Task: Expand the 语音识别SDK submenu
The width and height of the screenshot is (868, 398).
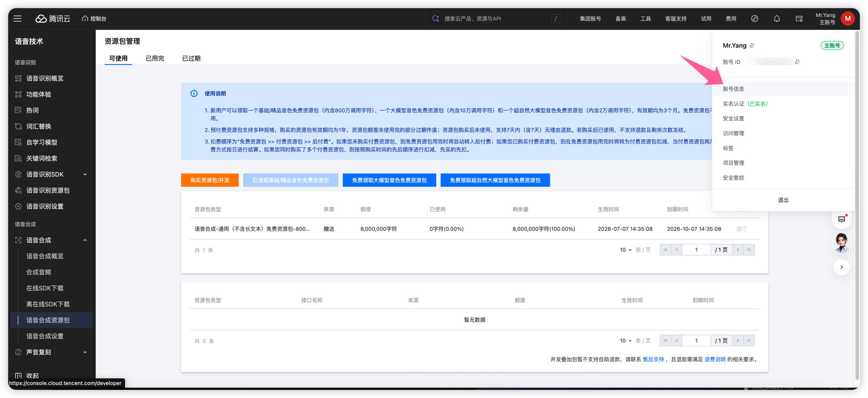Action: (85, 174)
